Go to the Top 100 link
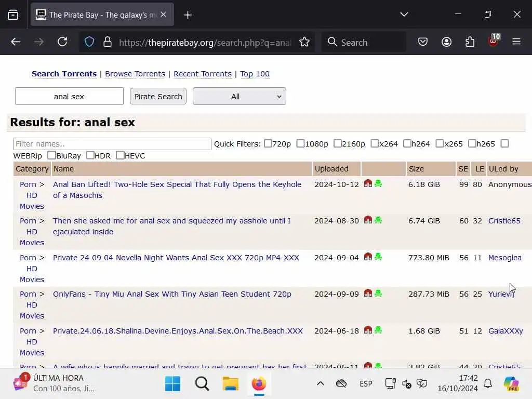This screenshot has height=399, width=532. coord(255,74)
